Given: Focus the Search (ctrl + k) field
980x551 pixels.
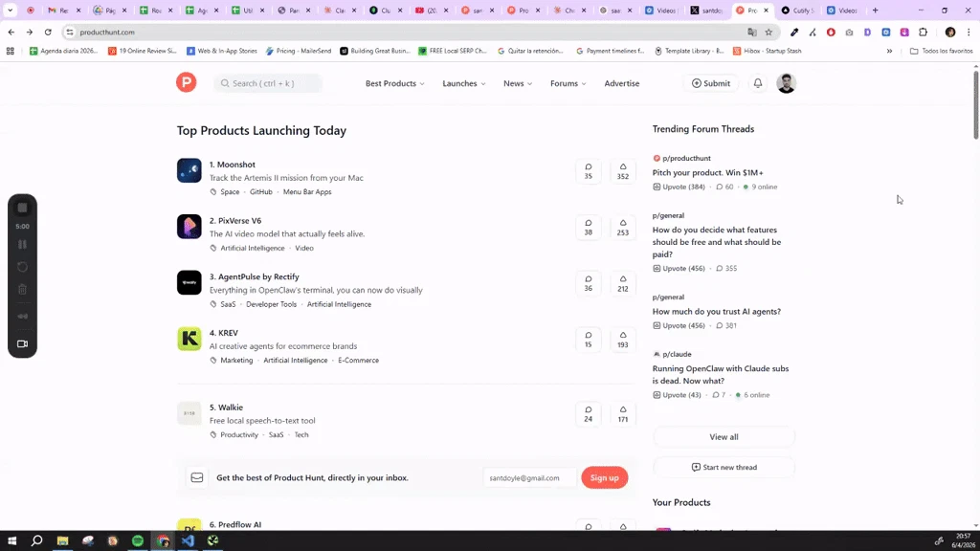Looking at the screenshot, I should click(268, 83).
